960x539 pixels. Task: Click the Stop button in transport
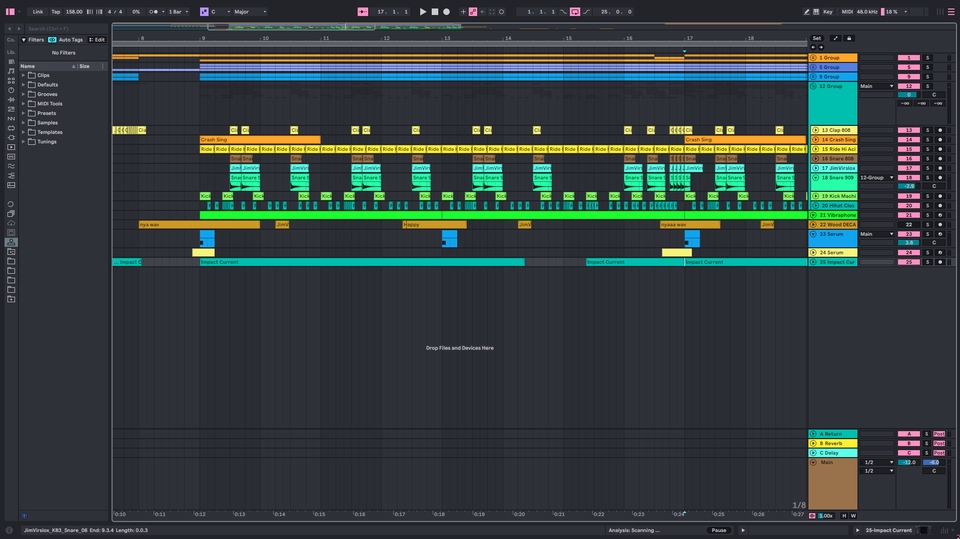coord(434,12)
